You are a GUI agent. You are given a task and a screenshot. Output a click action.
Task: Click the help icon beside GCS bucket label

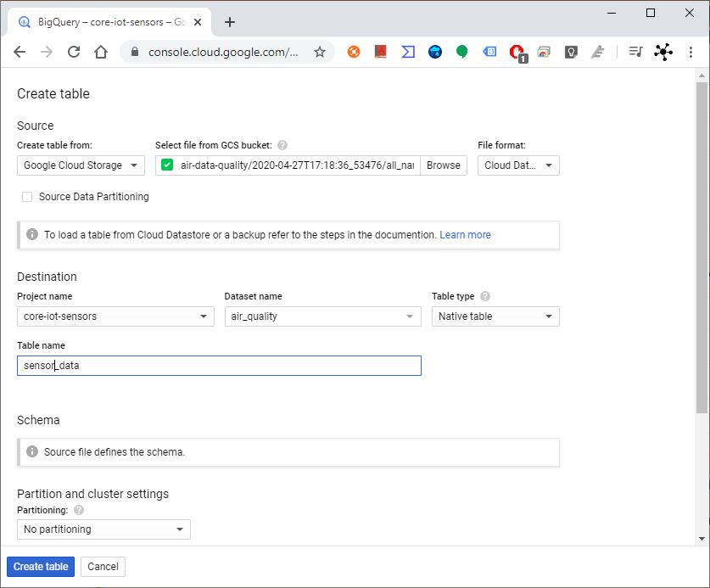point(282,145)
